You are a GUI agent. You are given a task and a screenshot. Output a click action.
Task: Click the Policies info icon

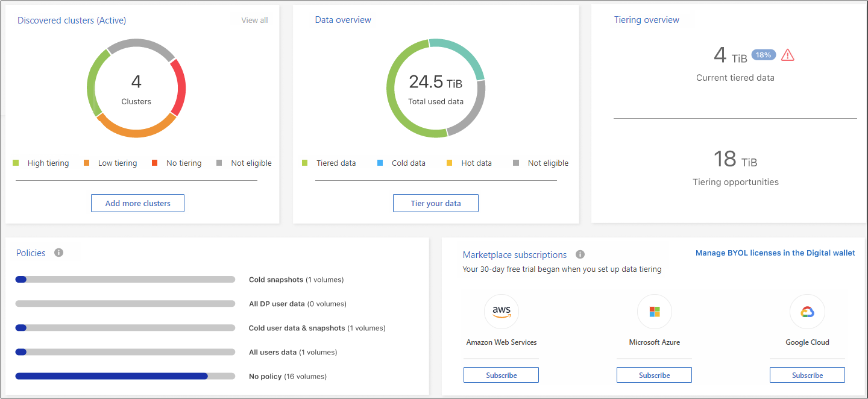point(58,253)
